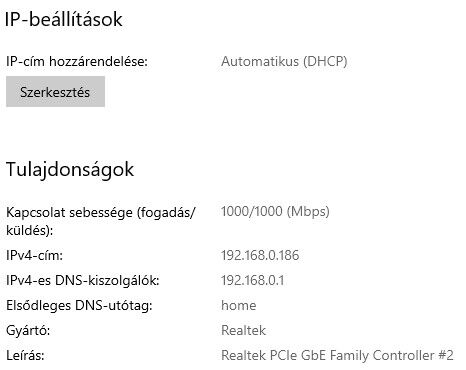Click the IPv4-es DNS-kiszolgálók label
This screenshot has height=370, width=466.
click(x=83, y=280)
